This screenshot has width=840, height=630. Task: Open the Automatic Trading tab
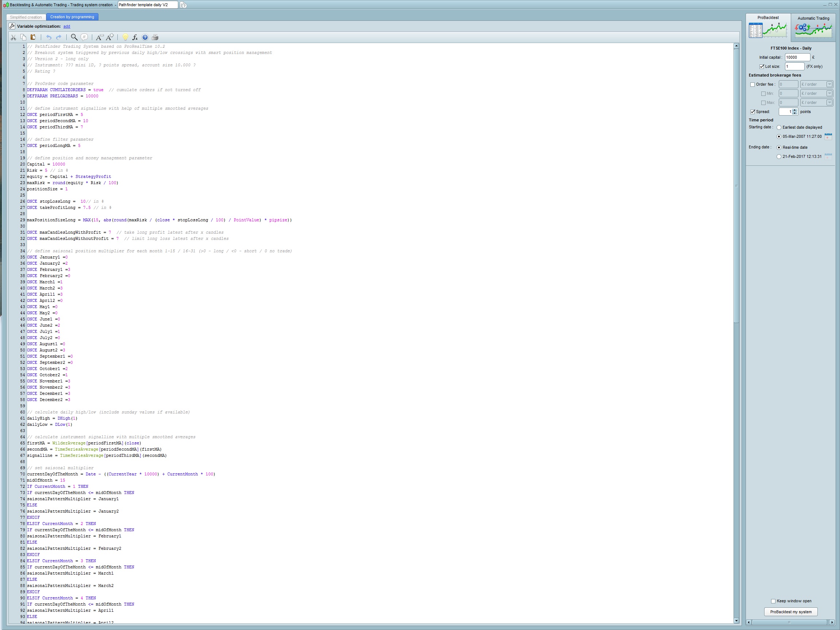[813, 27]
